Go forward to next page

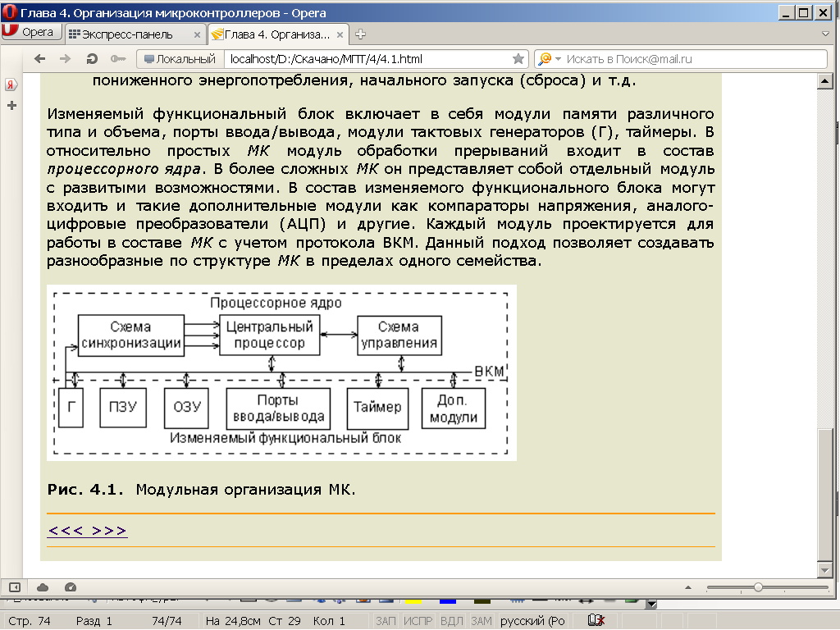tap(65, 59)
